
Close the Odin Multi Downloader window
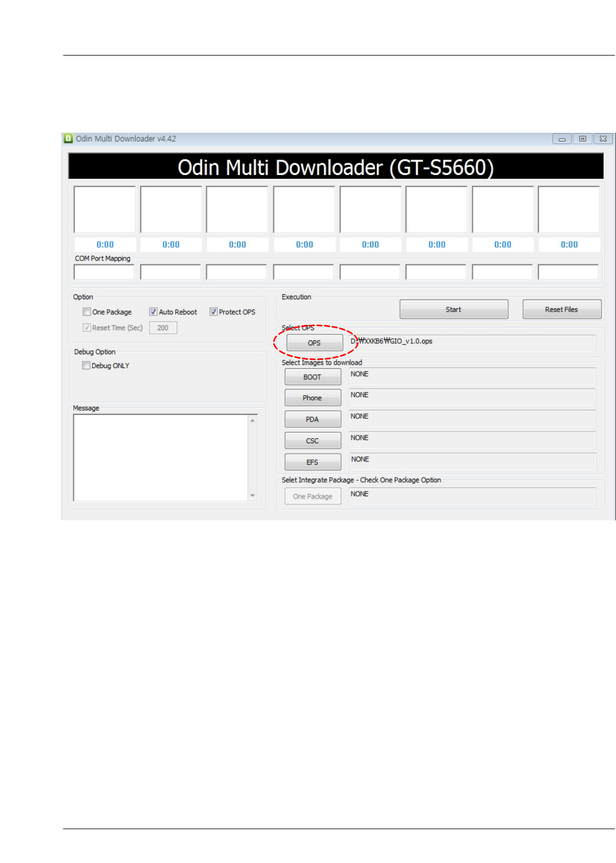tap(603, 139)
